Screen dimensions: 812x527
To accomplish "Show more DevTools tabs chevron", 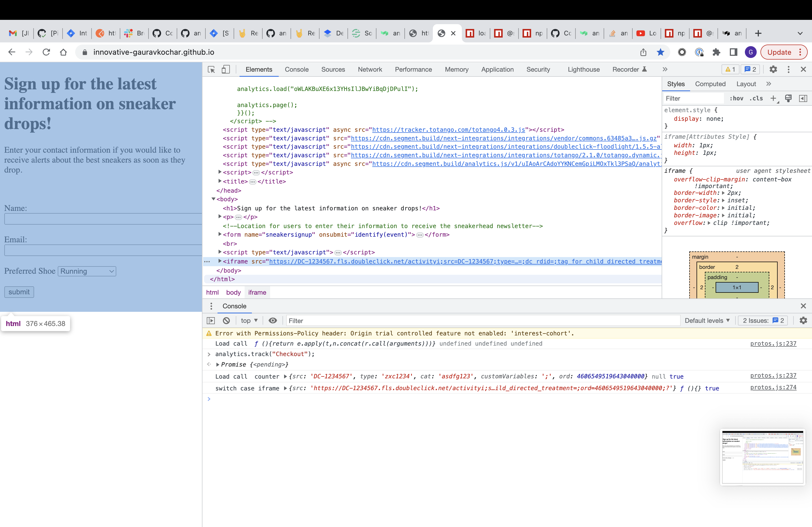I will point(665,69).
